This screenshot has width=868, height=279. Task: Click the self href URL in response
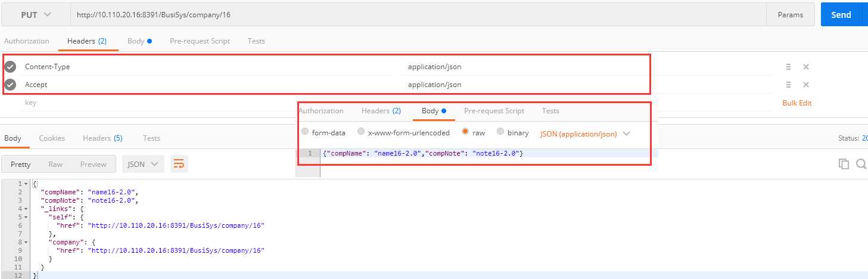(x=176, y=226)
